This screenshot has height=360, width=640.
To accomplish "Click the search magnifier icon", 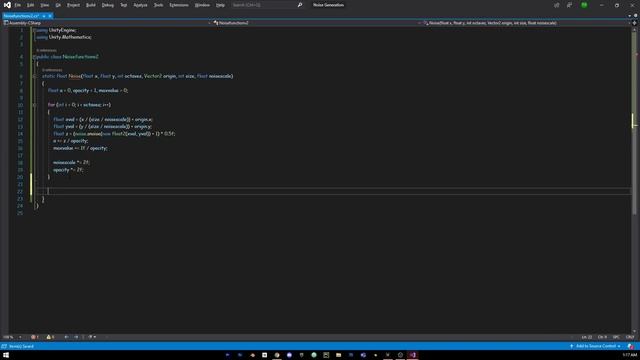I will pyautogui.click(x=300, y=5).
